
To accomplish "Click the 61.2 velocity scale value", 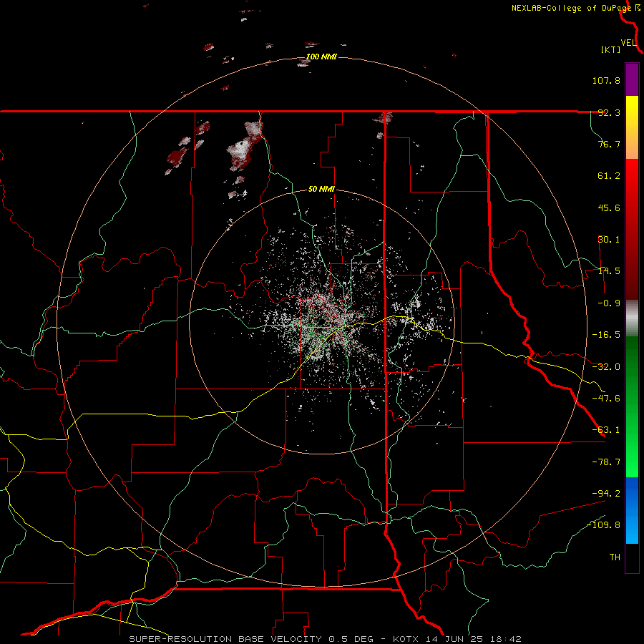I will (609, 176).
